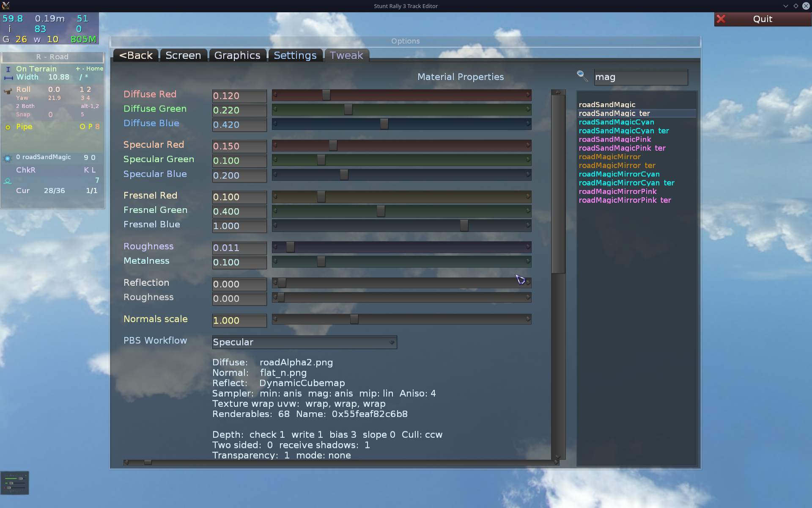Choose roadSandMagicPink ter material
The width and height of the screenshot is (812, 508).
(x=622, y=148)
